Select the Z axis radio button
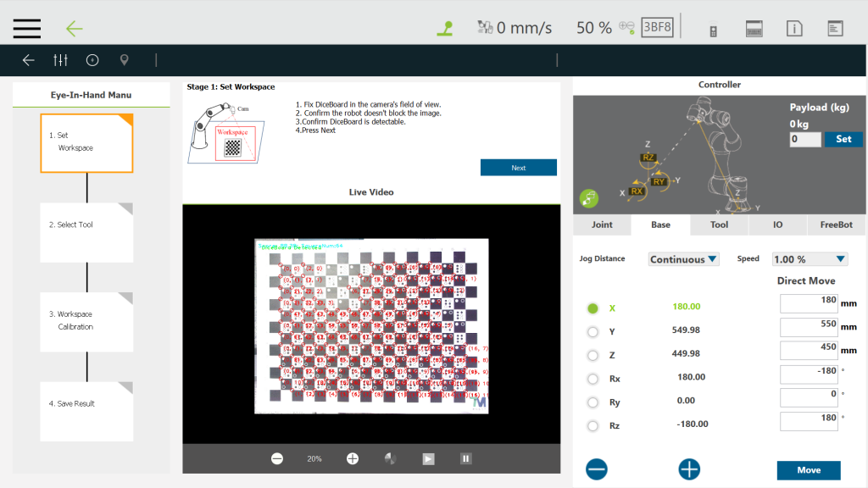This screenshot has width=868, height=488. pyautogui.click(x=593, y=355)
